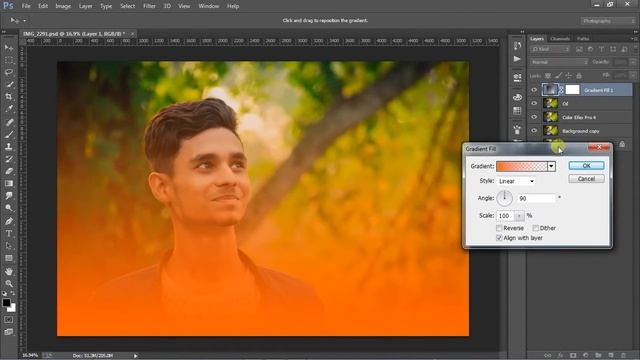Open the layer filter Kind dropdown

[550, 49]
